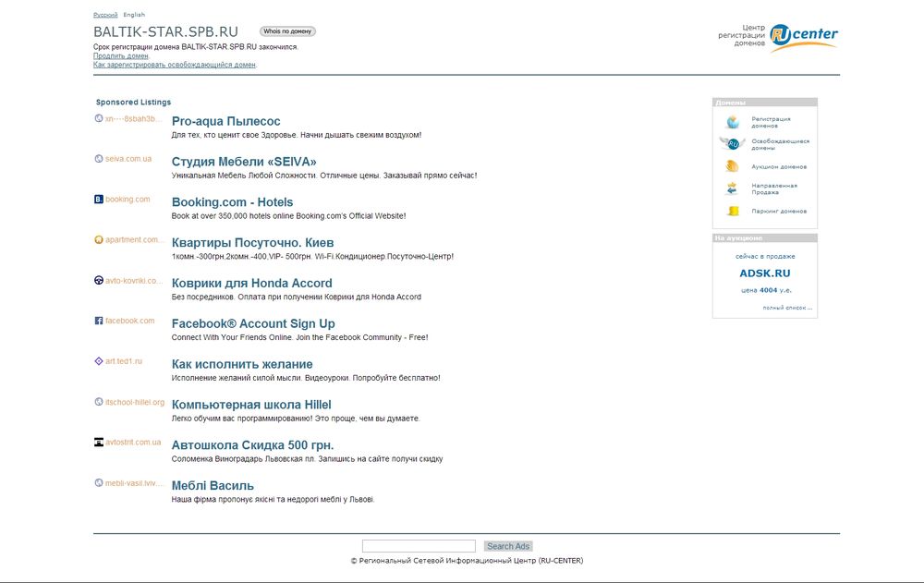Switch language to Русский
This screenshot has height=583, width=924.
tap(105, 15)
